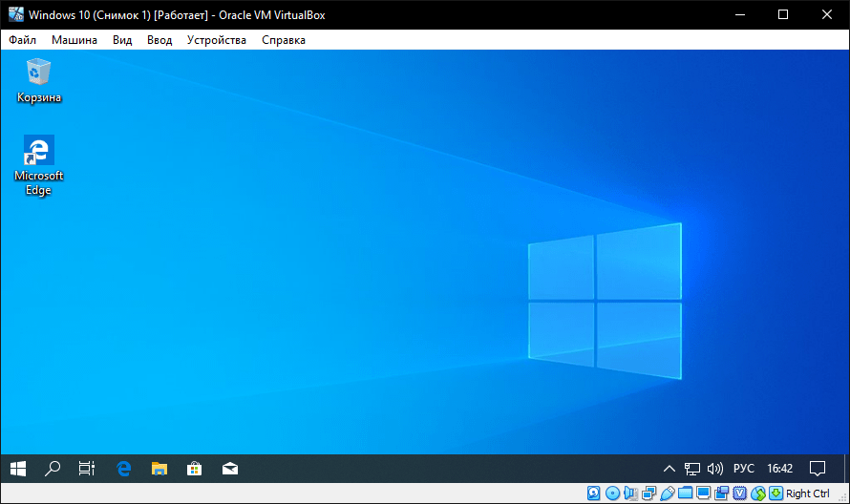Show hidden tray icons chevron
Viewport: 850px width, 504px height.
tap(669, 469)
